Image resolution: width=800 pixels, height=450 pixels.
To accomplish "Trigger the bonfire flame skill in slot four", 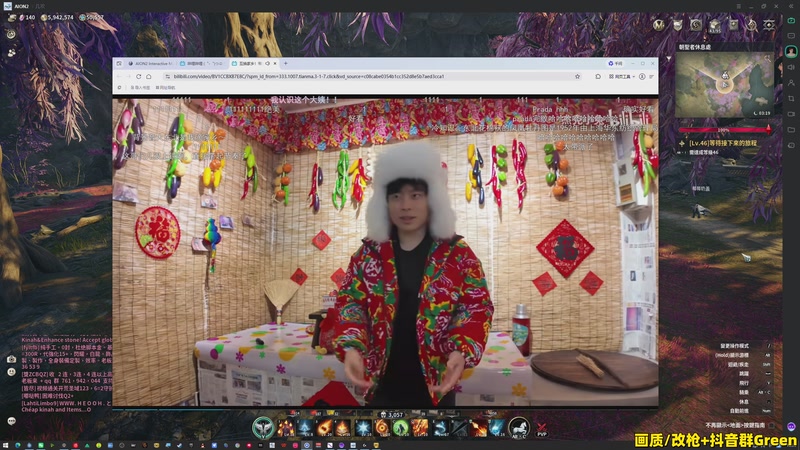I will click(343, 428).
